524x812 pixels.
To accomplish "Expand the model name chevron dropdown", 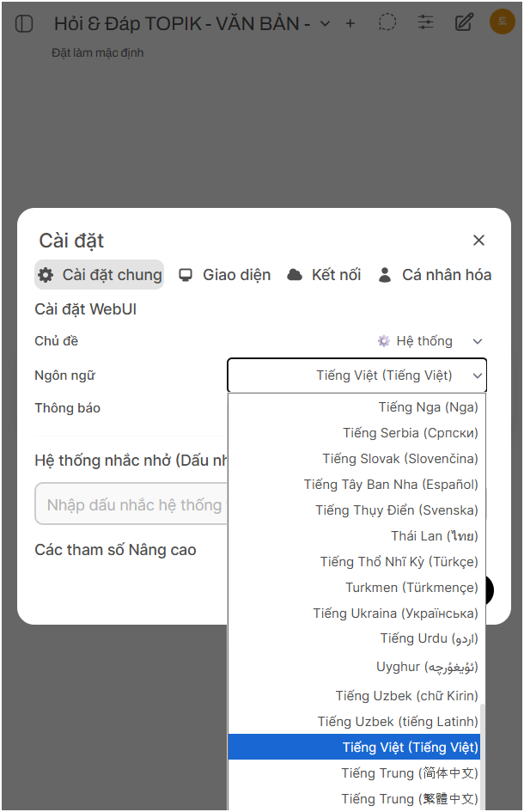I will [325, 24].
